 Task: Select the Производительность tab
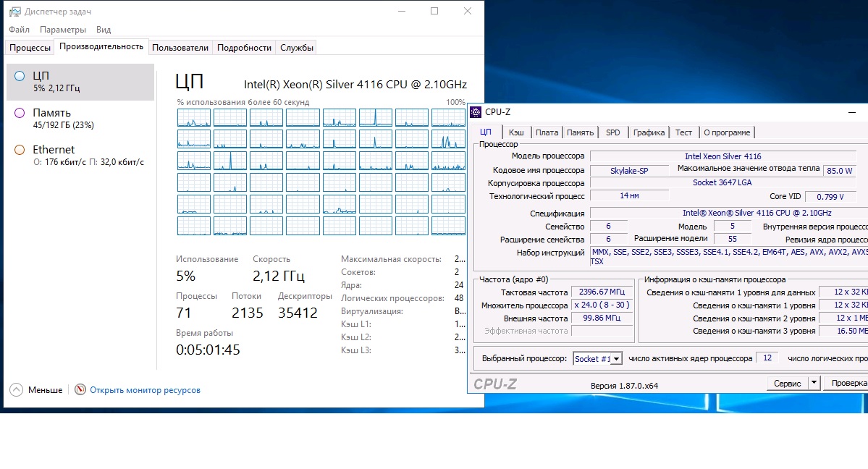tap(101, 46)
